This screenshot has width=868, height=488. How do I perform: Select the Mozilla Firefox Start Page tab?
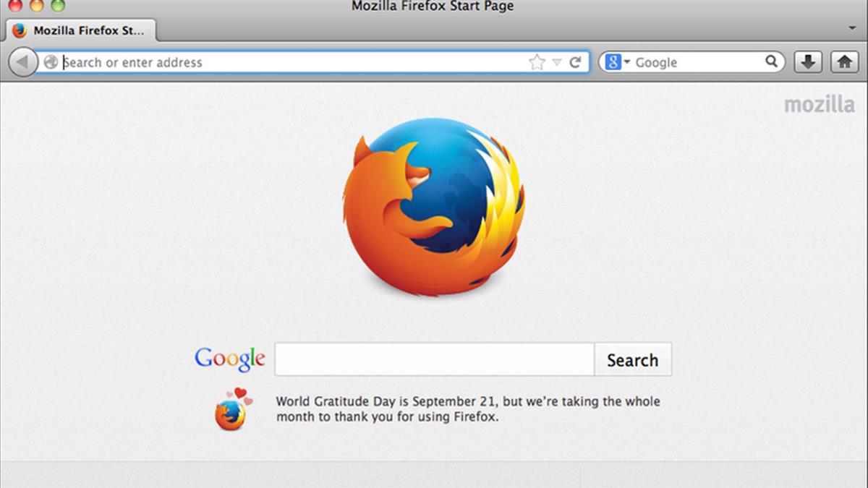pyautogui.click(x=81, y=30)
